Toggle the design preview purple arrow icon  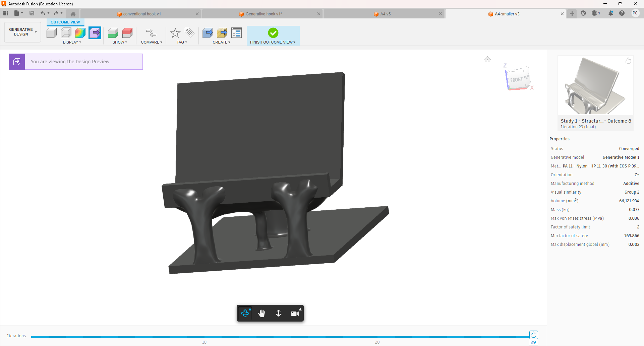(x=95, y=33)
